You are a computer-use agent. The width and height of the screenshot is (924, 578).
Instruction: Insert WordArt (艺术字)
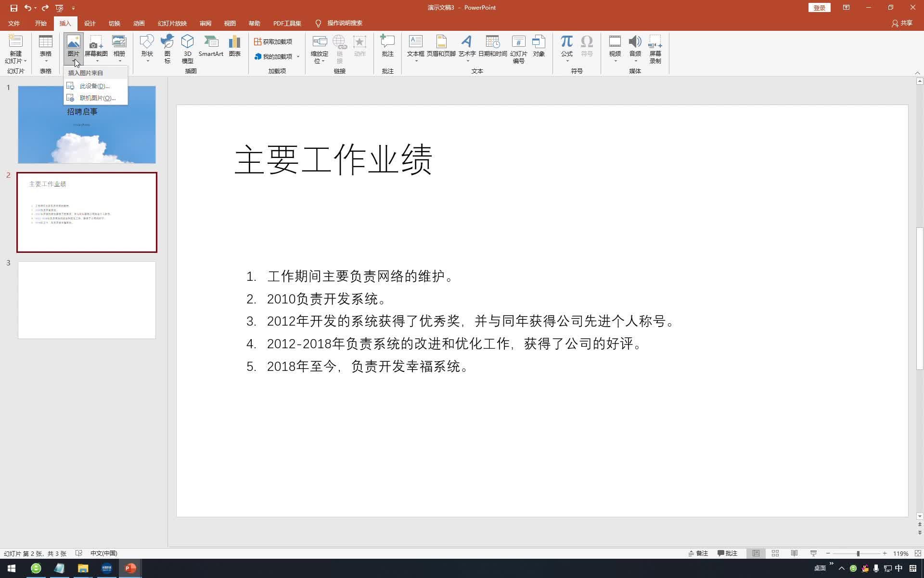tap(467, 49)
